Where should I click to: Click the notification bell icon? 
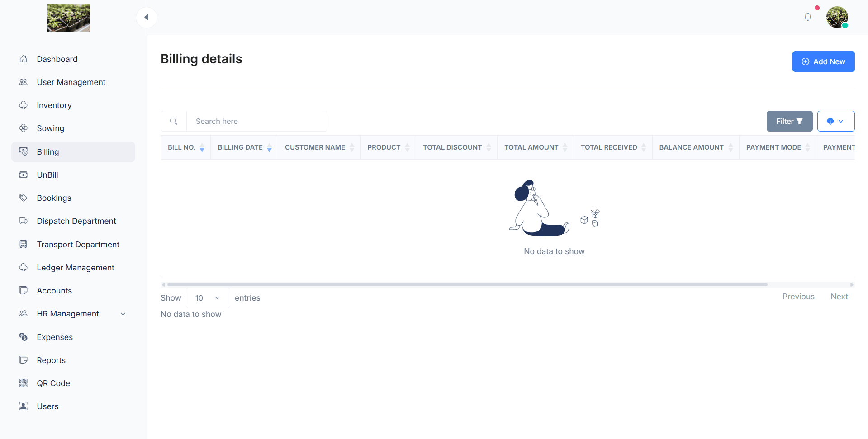[807, 17]
